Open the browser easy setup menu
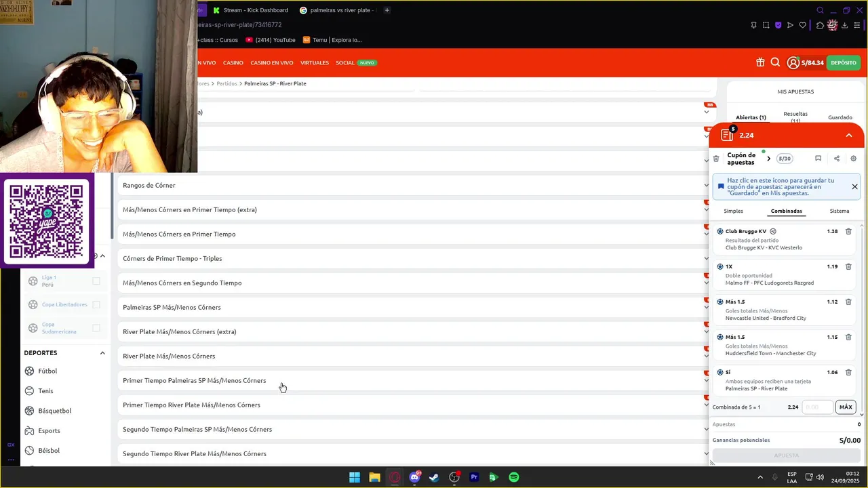This screenshot has height=488, width=868. coord(857,25)
